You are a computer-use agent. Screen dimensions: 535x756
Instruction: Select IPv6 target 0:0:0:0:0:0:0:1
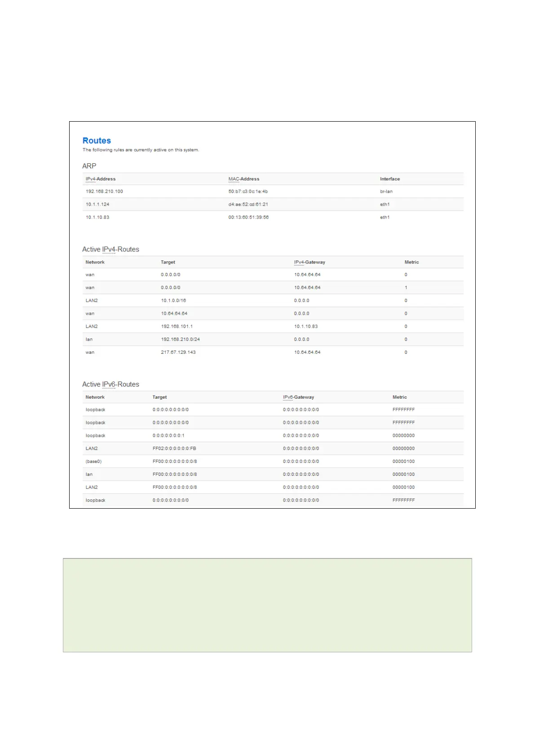[x=168, y=435]
